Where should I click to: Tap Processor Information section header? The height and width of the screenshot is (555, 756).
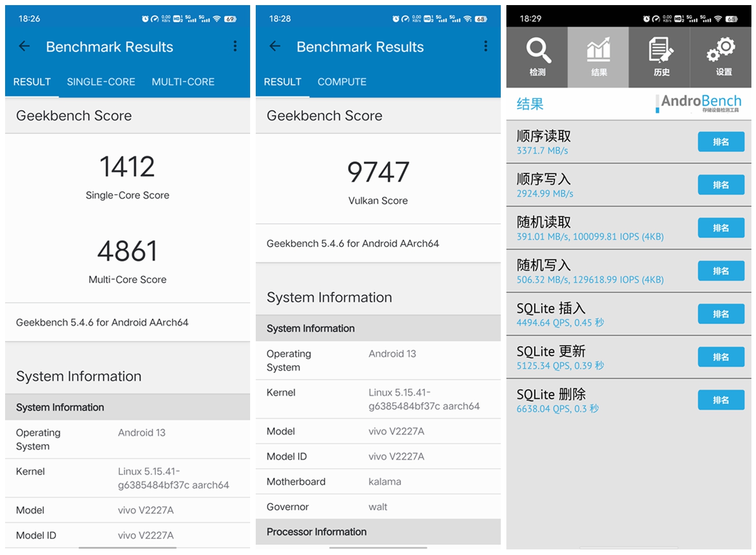pyautogui.click(x=378, y=532)
